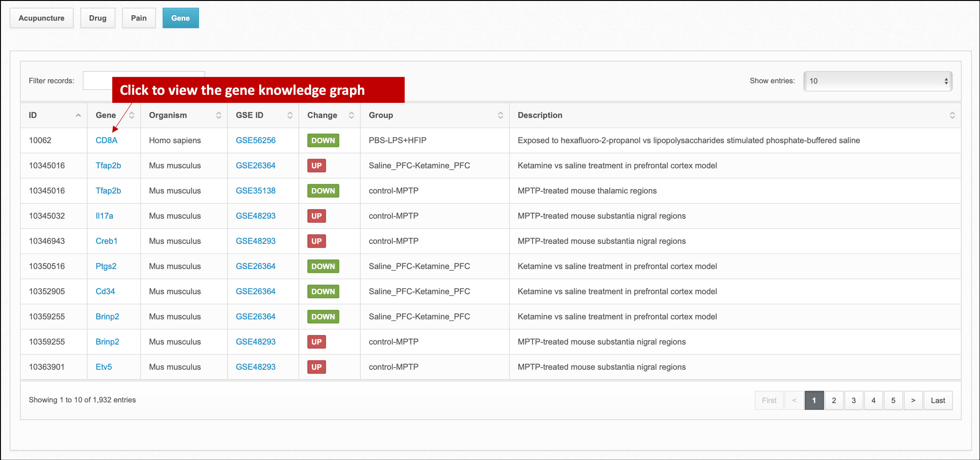The image size is (980, 460).
Task: Click the Filter records input field
Action: [97, 81]
